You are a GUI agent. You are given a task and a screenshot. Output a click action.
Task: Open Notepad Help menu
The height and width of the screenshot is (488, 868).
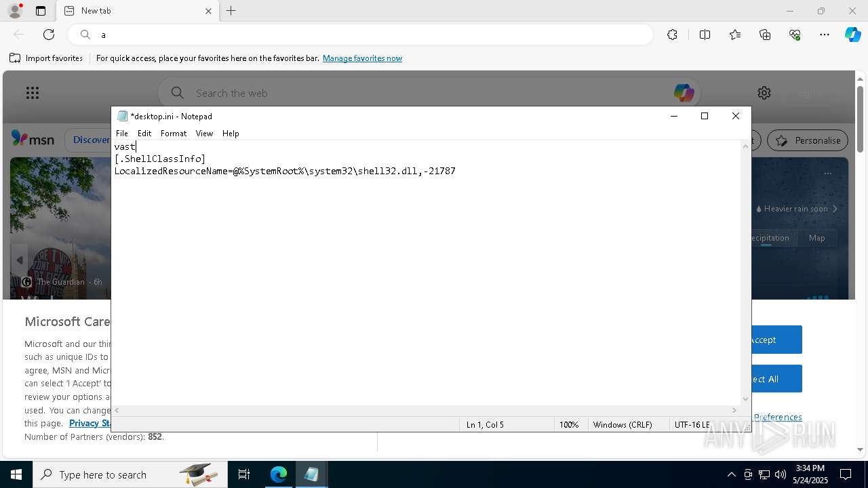click(231, 134)
